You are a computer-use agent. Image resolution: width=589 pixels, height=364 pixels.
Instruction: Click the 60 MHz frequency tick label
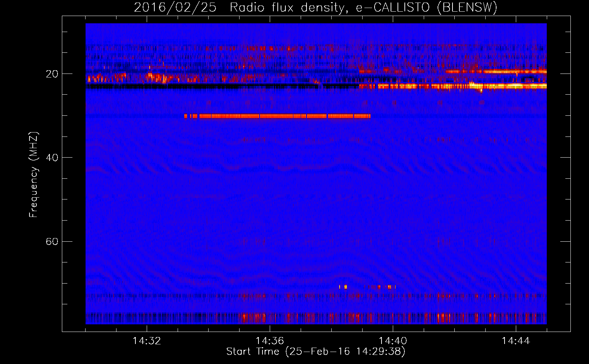point(52,241)
